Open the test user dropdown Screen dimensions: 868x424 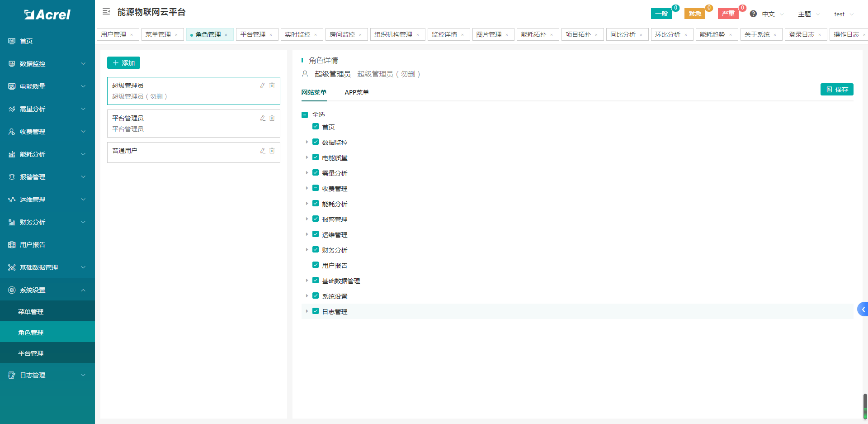(844, 14)
